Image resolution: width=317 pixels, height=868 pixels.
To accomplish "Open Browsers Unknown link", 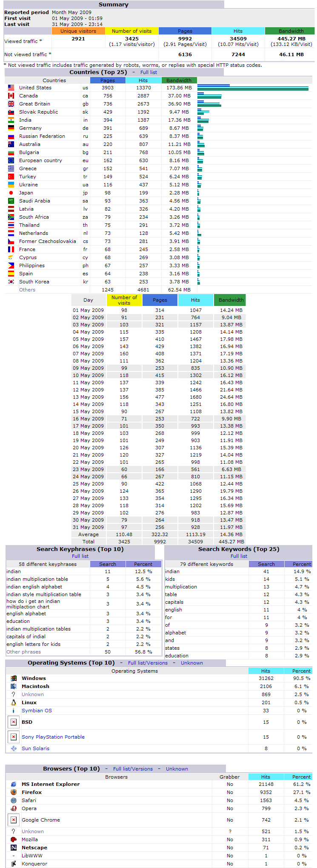I will (177, 769).
